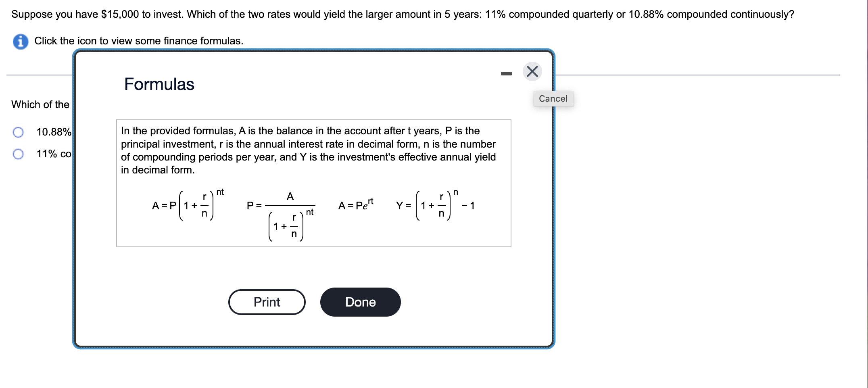
Task: Click the effective annual yield formula Y=
Action: point(436,205)
